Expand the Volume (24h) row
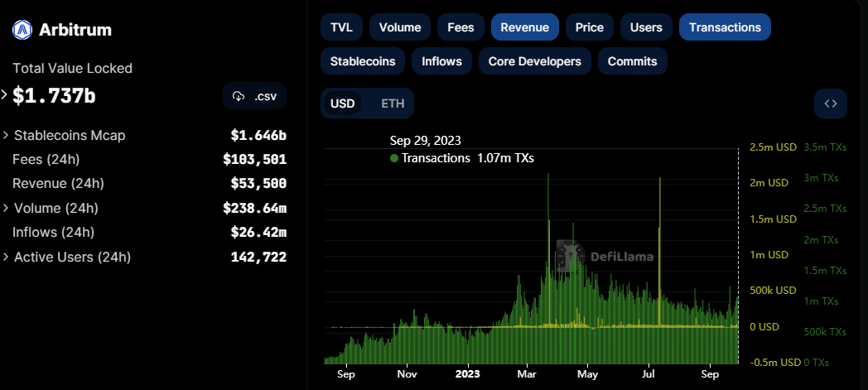868x390 pixels. (7, 208)
